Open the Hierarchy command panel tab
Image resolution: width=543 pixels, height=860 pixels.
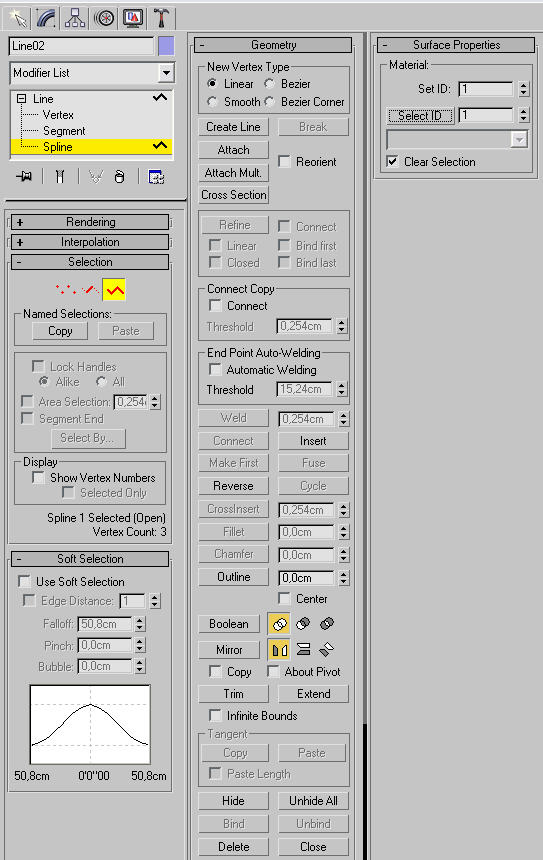[x=75, y=18]
